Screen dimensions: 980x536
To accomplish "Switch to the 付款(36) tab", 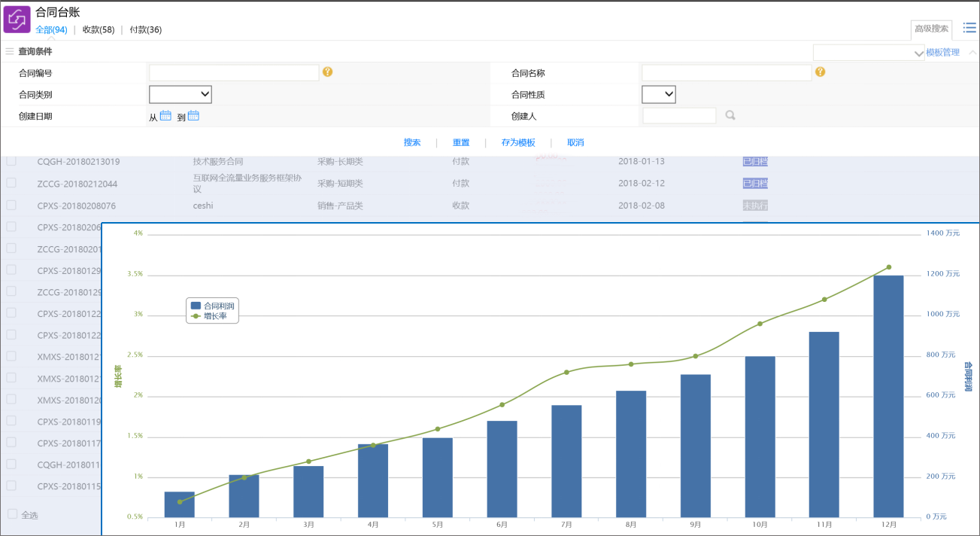I will pyautogui.click(x=145, y=30).
